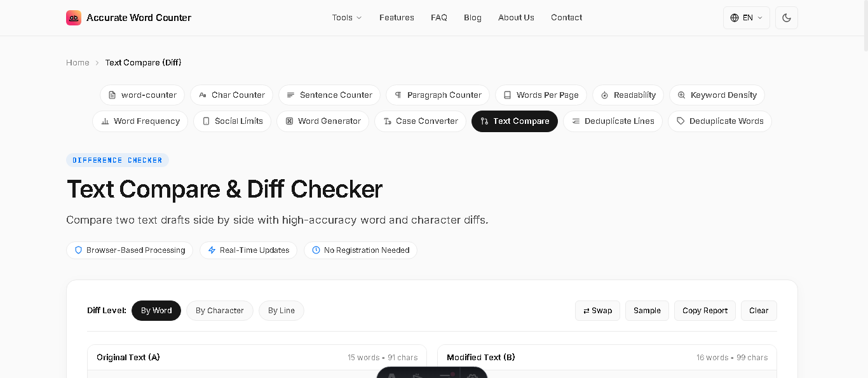Open the Features nav item
This screenshot has width=868, height=378.
397,18
